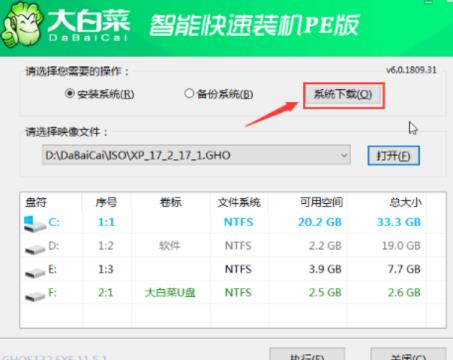Click the 2.6 GB total size value

tap(404, 292)
